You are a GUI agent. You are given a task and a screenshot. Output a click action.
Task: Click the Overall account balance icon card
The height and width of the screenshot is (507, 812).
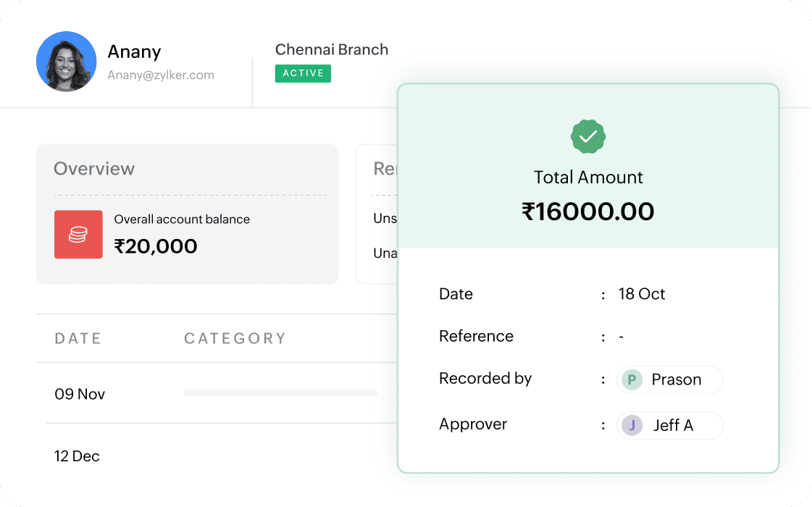(79, 233)
